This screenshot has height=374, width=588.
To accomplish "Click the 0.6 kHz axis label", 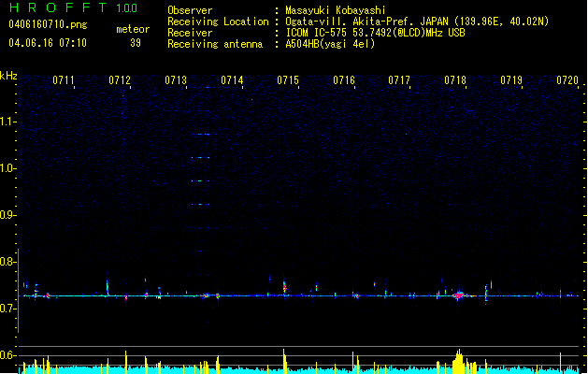I will [8, 355].
